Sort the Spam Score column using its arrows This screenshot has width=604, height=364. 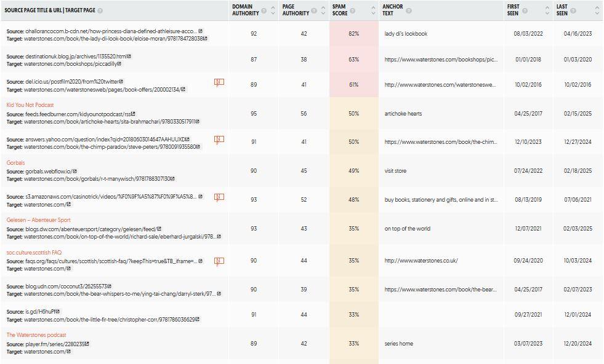click(x=373, y=10)
